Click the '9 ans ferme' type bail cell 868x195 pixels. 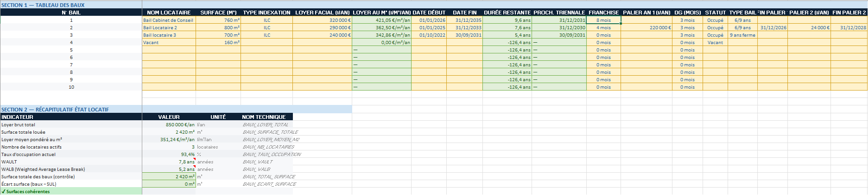point(742,35)
